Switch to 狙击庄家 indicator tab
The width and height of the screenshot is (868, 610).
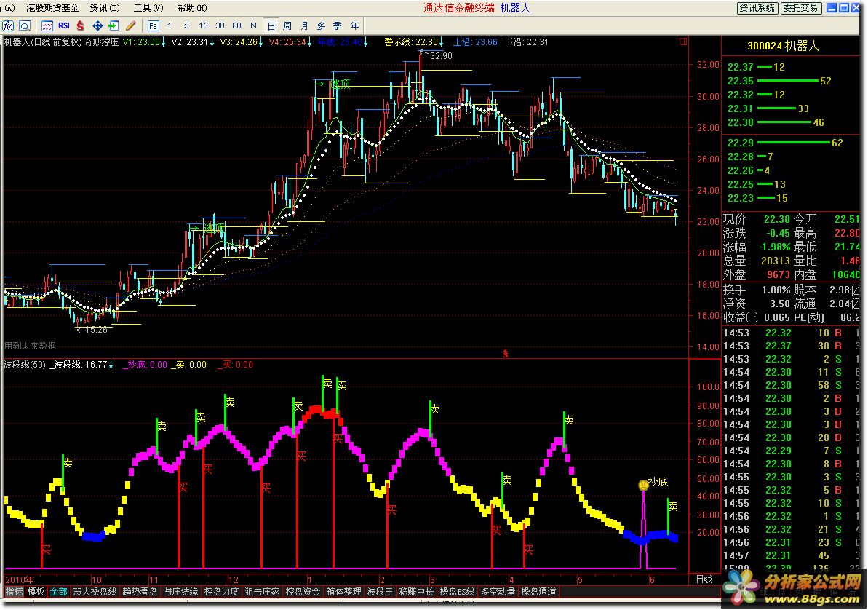[x=262, y=592]
